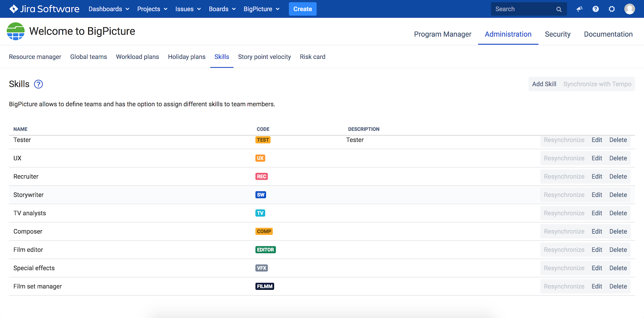This screenshot has height=318, width=644.
Task: Open the Skills help icon
Action: (x=38, y=84)
